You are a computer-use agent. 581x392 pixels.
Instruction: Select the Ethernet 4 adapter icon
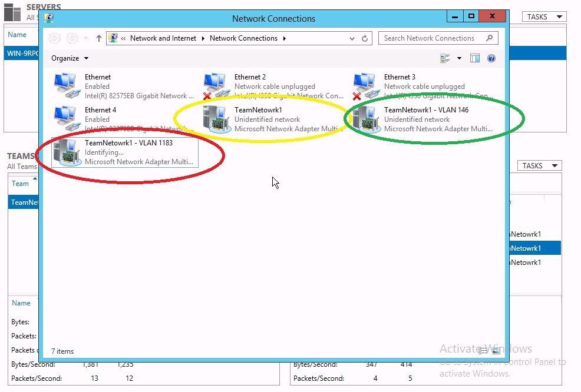(67, 118)
